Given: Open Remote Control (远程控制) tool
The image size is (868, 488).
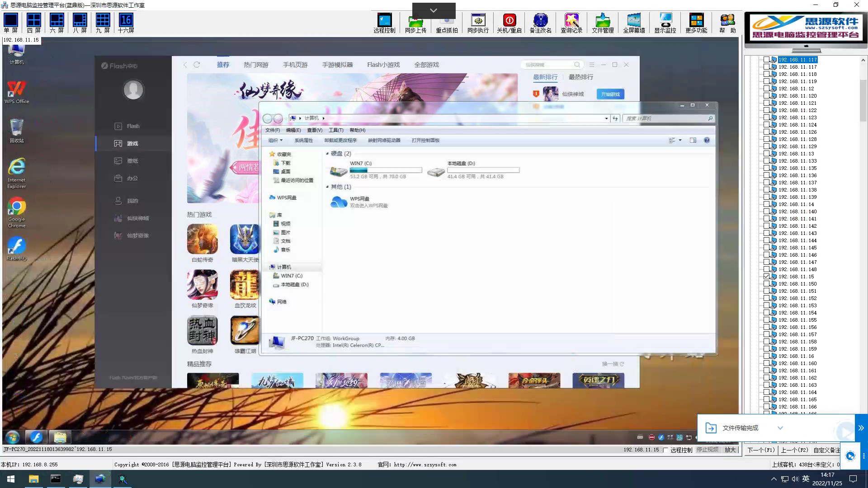Looking at the screenshot, I should (x=384, y=23).
